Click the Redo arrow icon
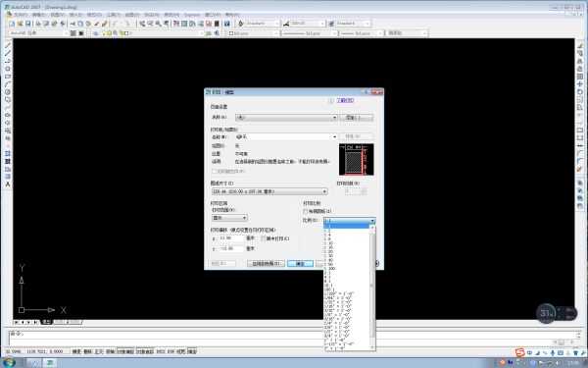Image resolution: width=588 pixels, height=368 pixels. 127,24
